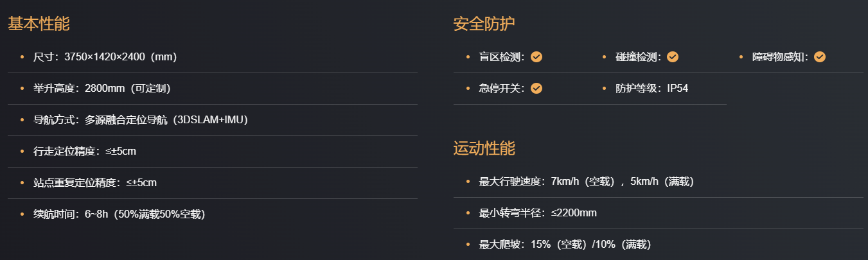Click the 盲区检测 orange checkmark icon

[x=536, y=57]
